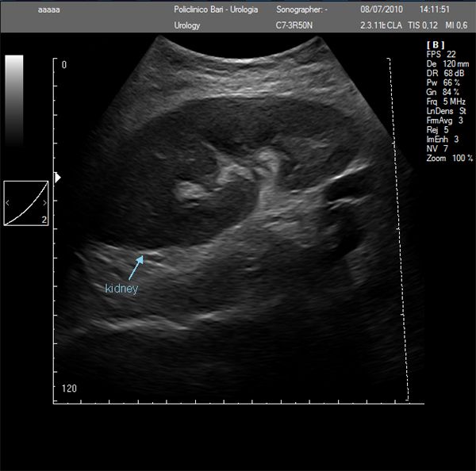
Task: Click the left arrow in the gamma curve box
Action: (x=8, y=203)
